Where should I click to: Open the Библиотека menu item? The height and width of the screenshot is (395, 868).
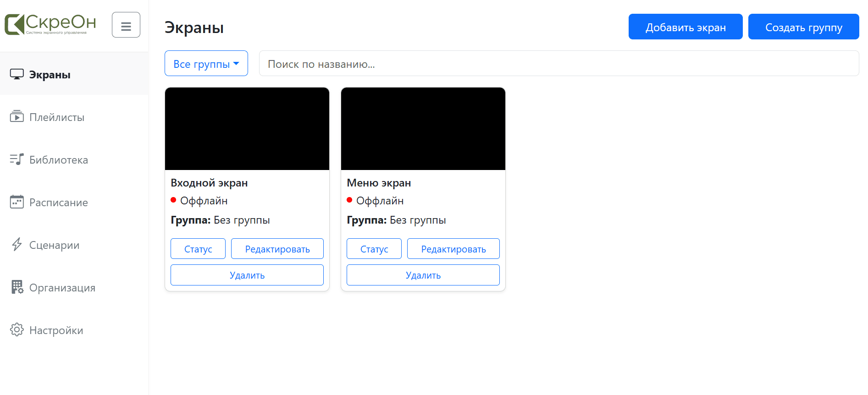point(59,160)
